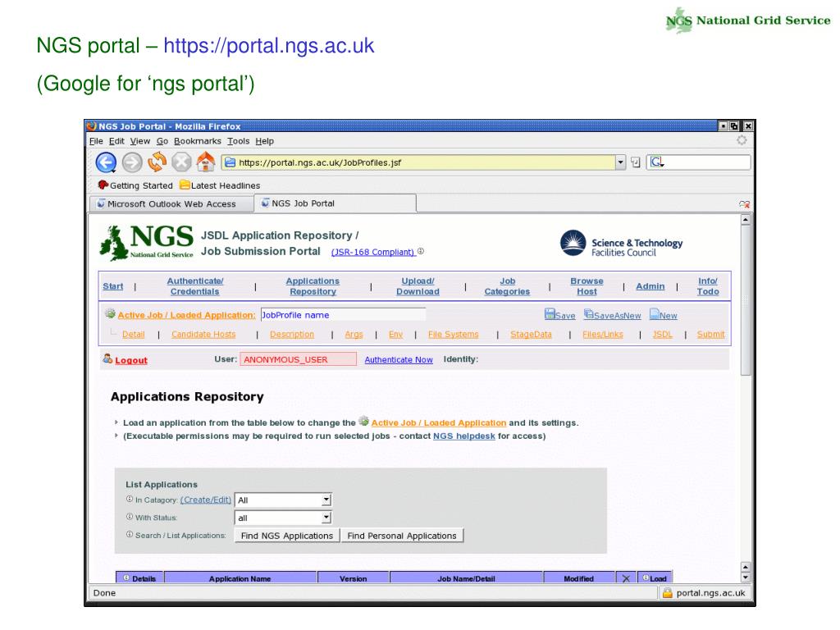The image size is (840, 630).
Task: Click in the JobProfile name input field
Action: point(343,315)
